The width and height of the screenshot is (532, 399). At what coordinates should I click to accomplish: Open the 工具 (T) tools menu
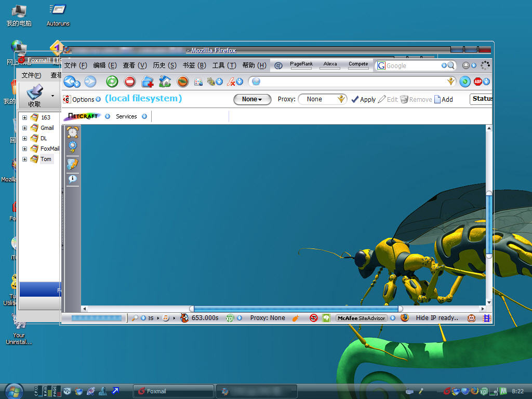pyautogui.click(x=224, y=65)
